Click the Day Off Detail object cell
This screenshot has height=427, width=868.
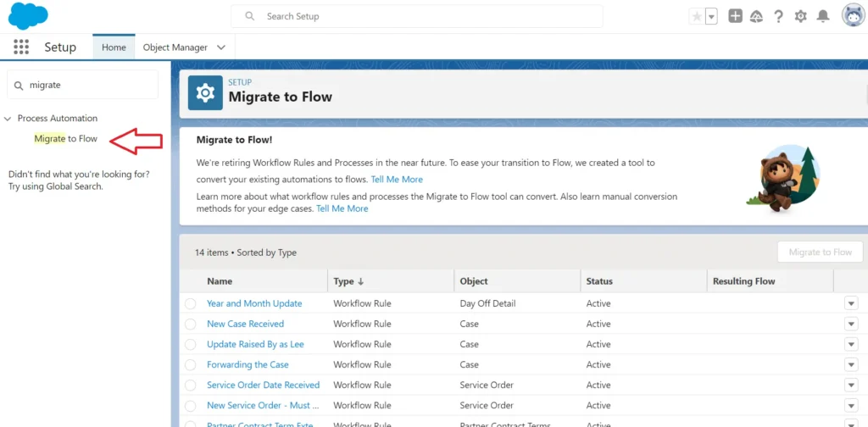click(x=487, y=303)
